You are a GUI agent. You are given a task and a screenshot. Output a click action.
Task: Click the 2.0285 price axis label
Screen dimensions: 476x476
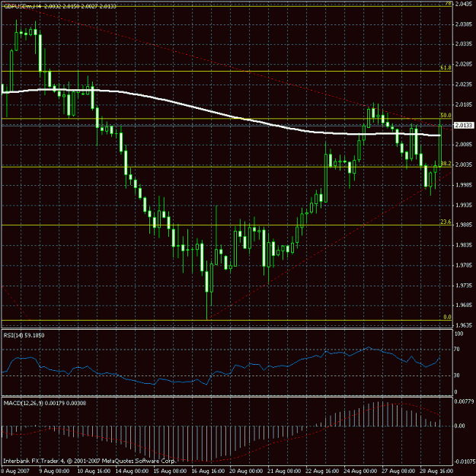(x=464, y=64)
